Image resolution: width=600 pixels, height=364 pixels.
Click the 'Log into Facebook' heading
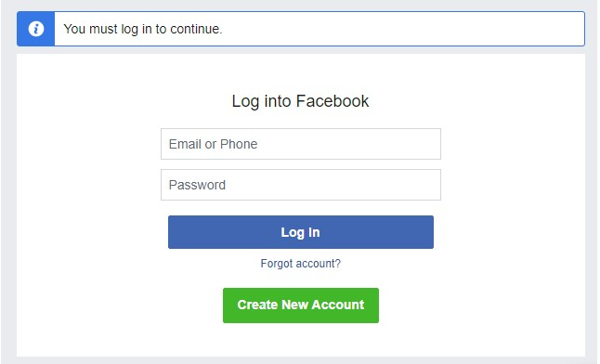click(x=300, y=101)
